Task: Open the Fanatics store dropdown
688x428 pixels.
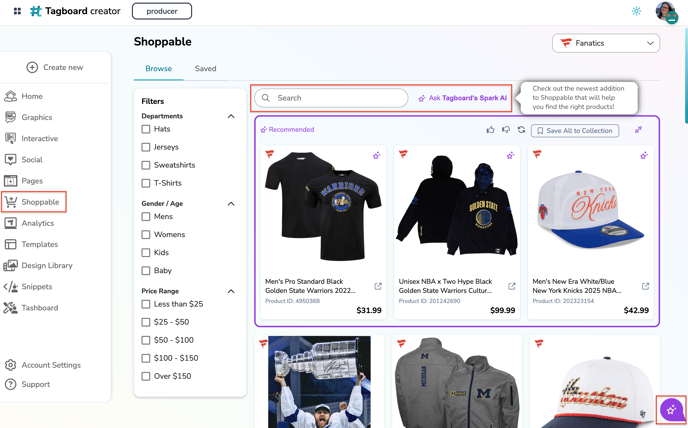Action: tap(606, 43)
